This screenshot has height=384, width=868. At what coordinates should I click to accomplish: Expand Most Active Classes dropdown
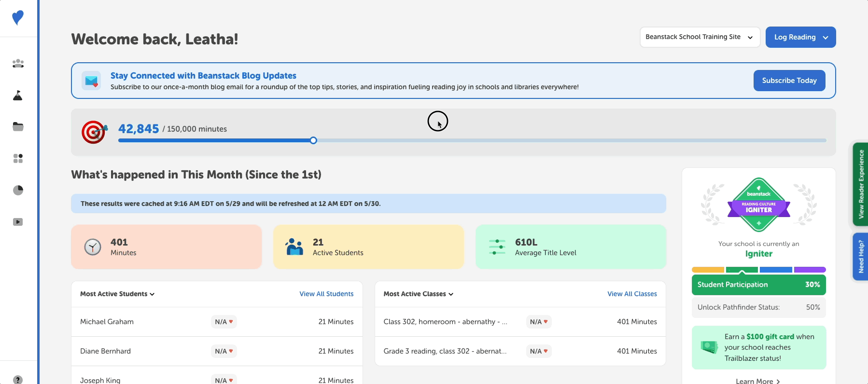tap(419, 294)
